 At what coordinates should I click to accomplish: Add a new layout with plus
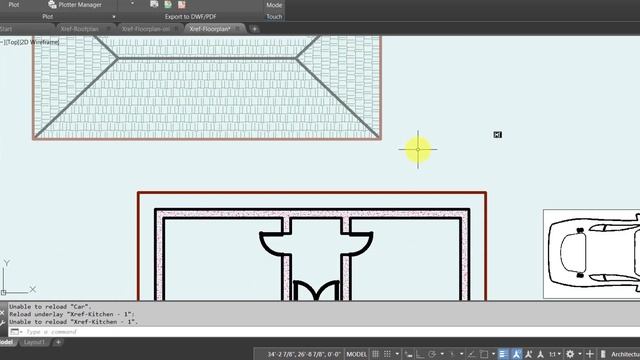[x=58, y=342]
